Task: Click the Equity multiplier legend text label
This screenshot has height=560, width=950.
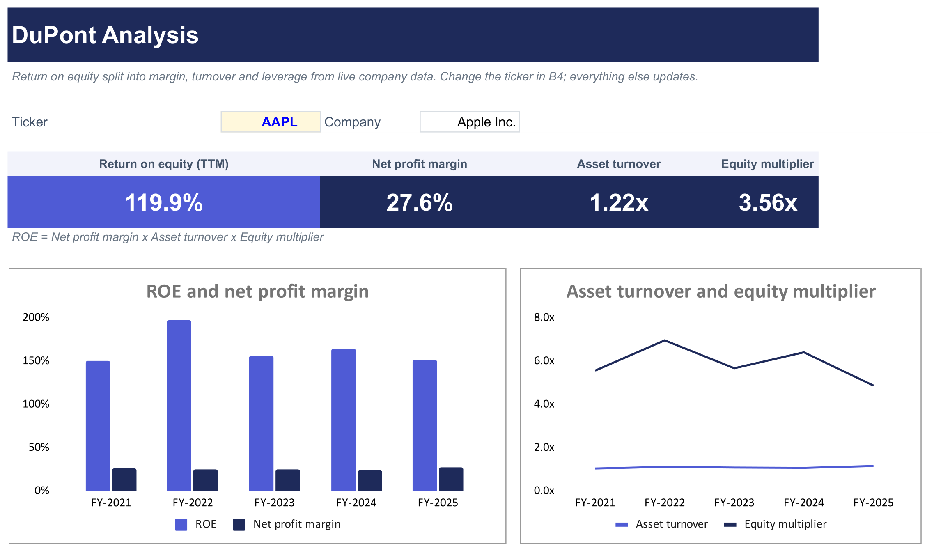Action: [785, 524]
